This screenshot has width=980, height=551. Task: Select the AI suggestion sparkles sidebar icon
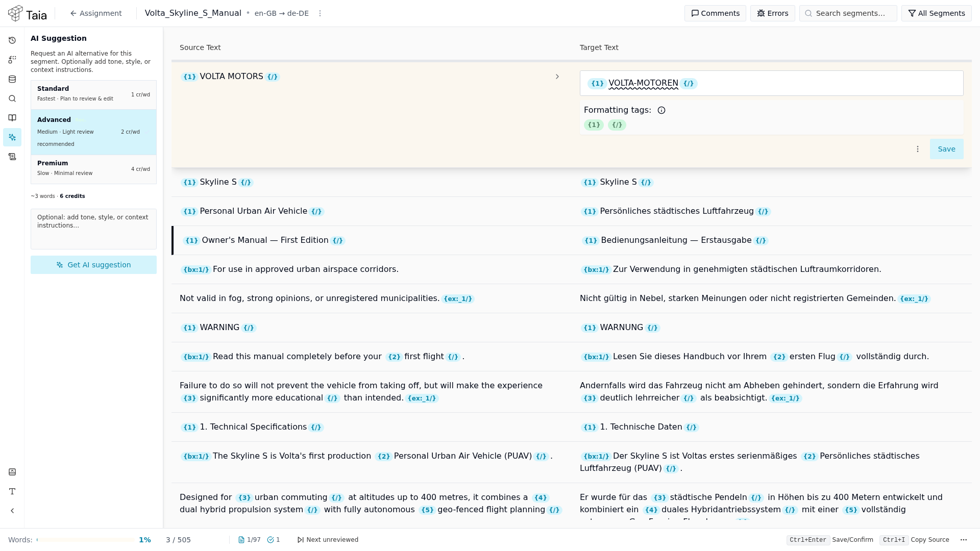click(x=12, y=137)
